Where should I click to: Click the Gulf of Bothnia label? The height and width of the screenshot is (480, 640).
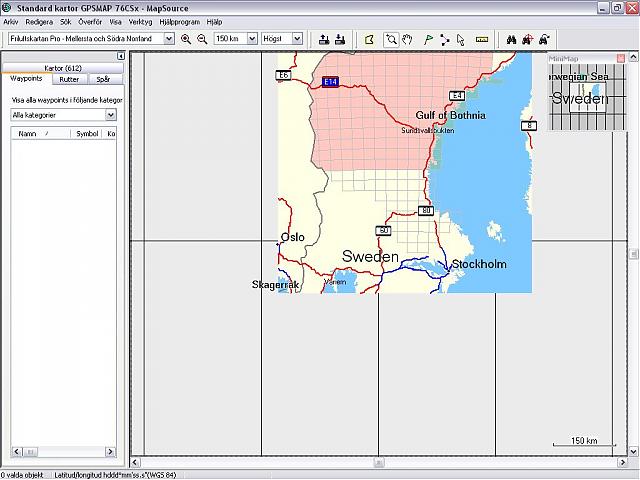(x=451, y=116)
